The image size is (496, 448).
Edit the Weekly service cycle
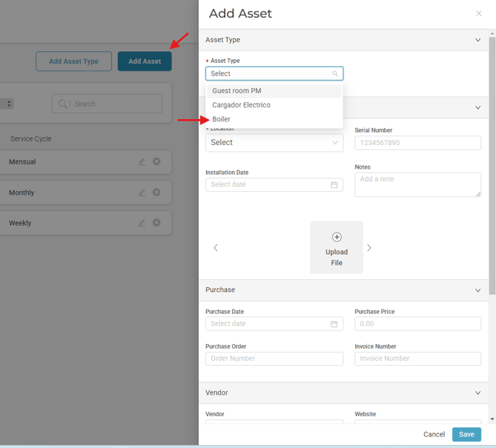pyautogui.click(x=142, y=223)
